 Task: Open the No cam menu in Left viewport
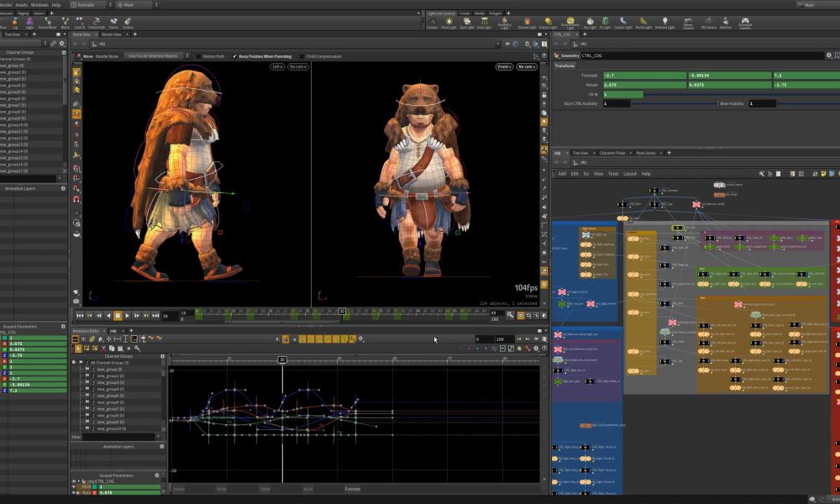click(298, 67)
